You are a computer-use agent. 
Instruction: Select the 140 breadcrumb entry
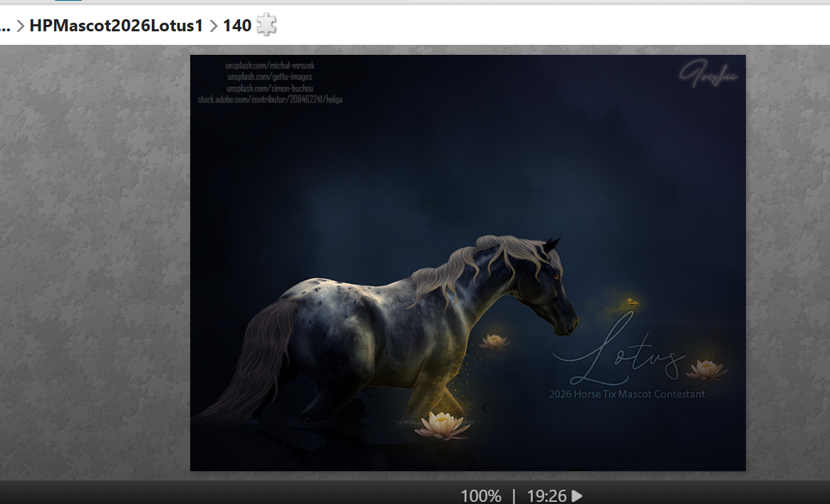point(237,26)
